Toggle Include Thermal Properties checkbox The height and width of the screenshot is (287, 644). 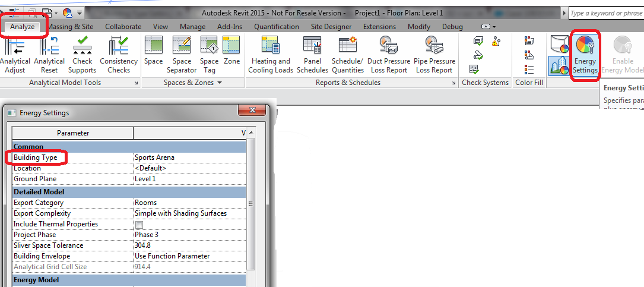click(139, 225)
